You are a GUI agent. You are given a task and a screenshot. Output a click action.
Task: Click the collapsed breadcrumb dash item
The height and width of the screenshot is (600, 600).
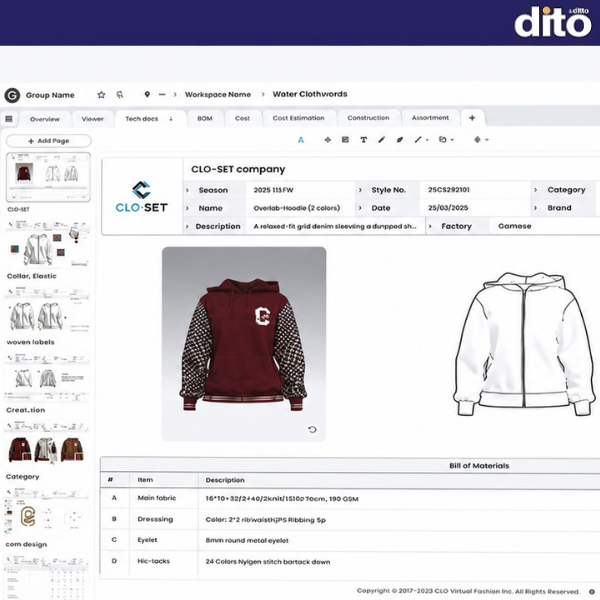(162, 95)
